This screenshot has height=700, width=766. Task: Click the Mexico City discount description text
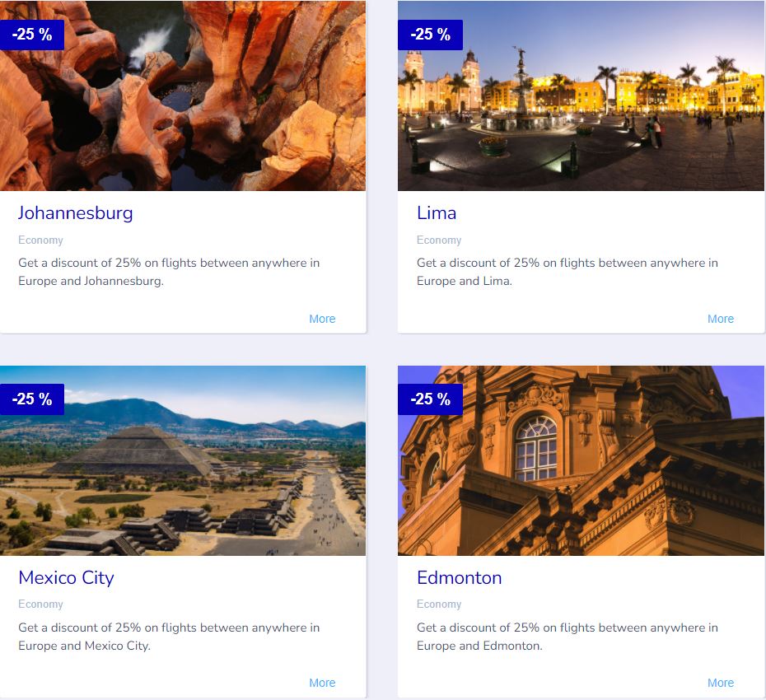pyautogui.click(x=169, y=637)
